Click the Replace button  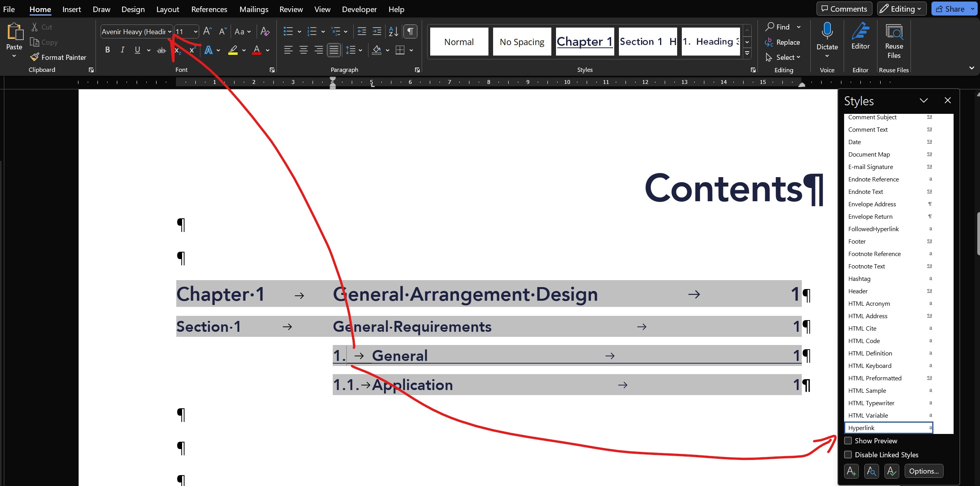[782, 42]
